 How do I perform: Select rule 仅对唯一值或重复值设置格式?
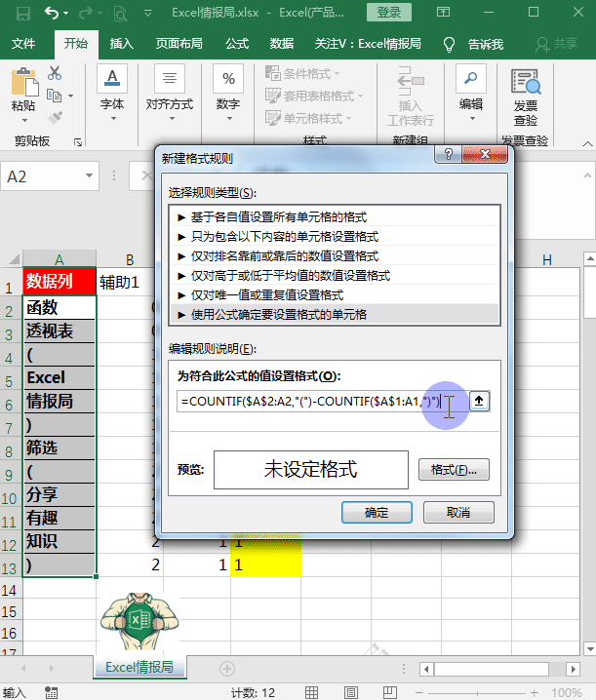point(335,295)
